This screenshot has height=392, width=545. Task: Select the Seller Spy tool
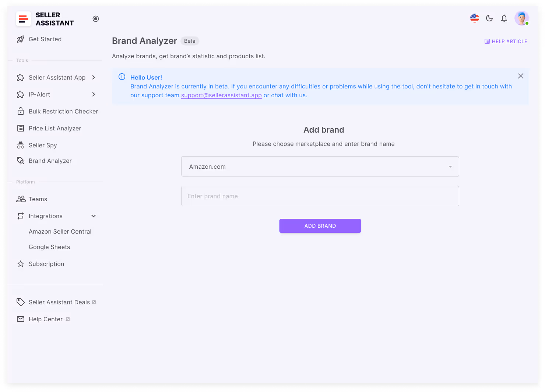[x=43, y=145]
